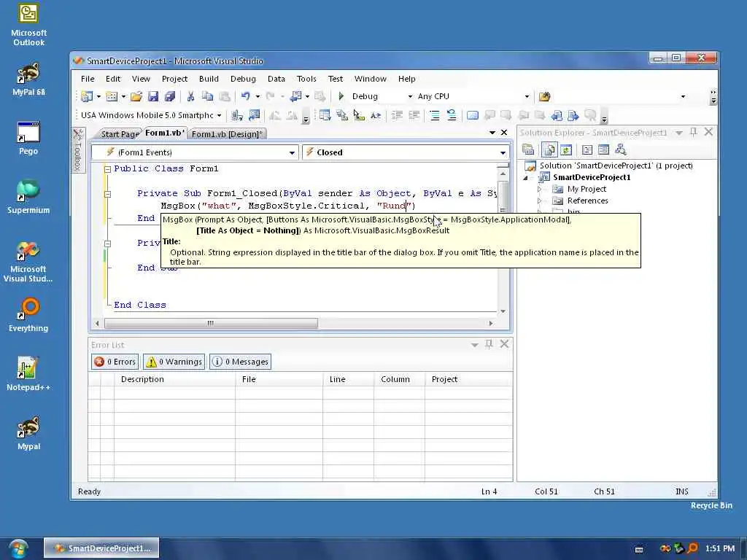Click the editor's scroll-down arrow

point(503,311)
